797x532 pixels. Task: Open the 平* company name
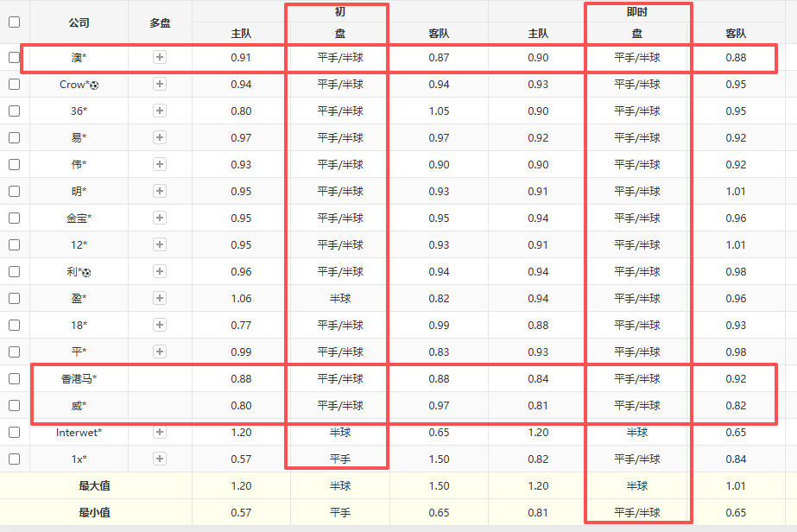tap(79, 352)
